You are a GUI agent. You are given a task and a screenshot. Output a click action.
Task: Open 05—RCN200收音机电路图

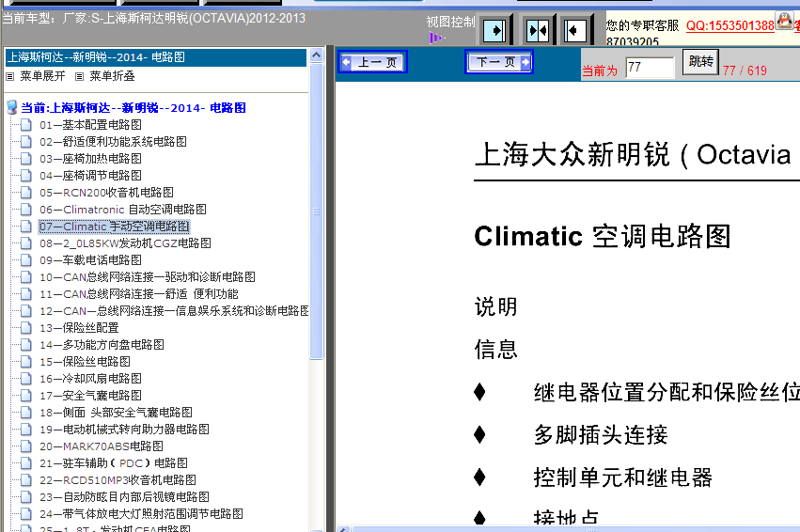click(106, 193)
